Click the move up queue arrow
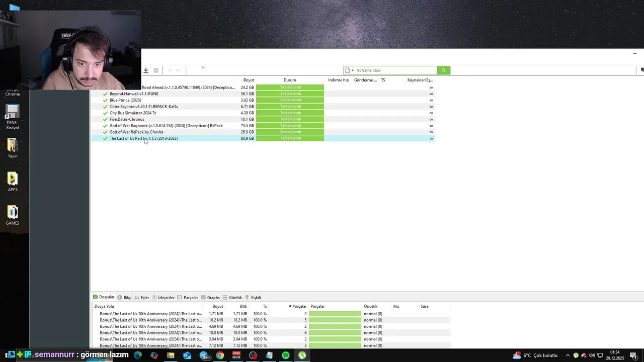 [x=170, y=70]
